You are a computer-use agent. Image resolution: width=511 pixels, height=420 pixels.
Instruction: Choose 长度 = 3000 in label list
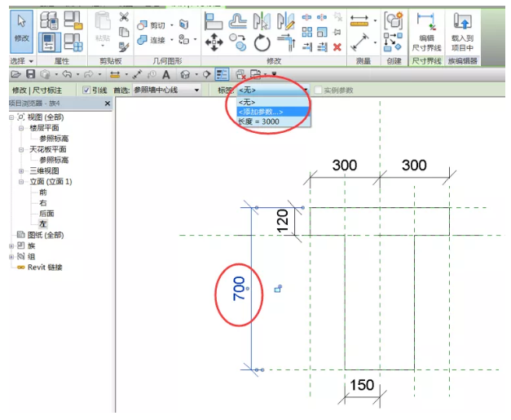[x=273, y=122]
